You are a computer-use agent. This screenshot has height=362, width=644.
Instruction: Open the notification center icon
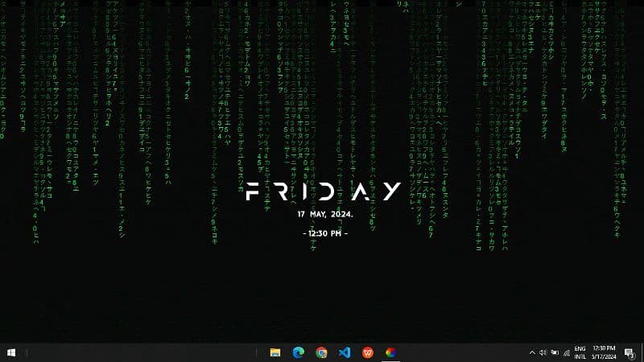pos(629,352)
